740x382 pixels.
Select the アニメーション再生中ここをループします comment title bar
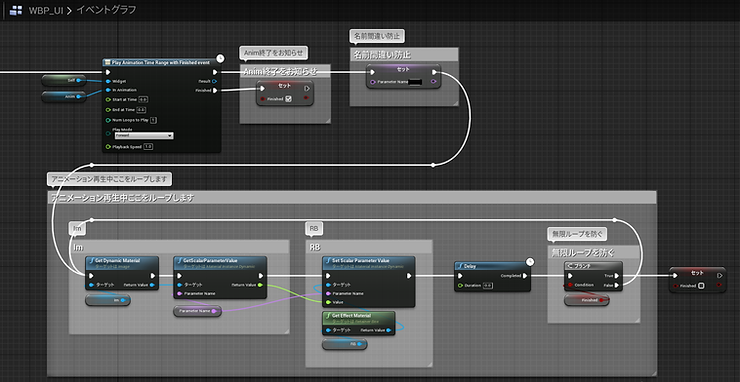click(352, 198)
